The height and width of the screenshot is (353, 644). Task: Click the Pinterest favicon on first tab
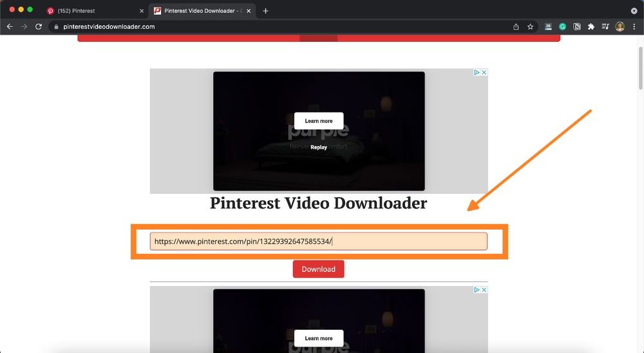click(x=50, y=11)
